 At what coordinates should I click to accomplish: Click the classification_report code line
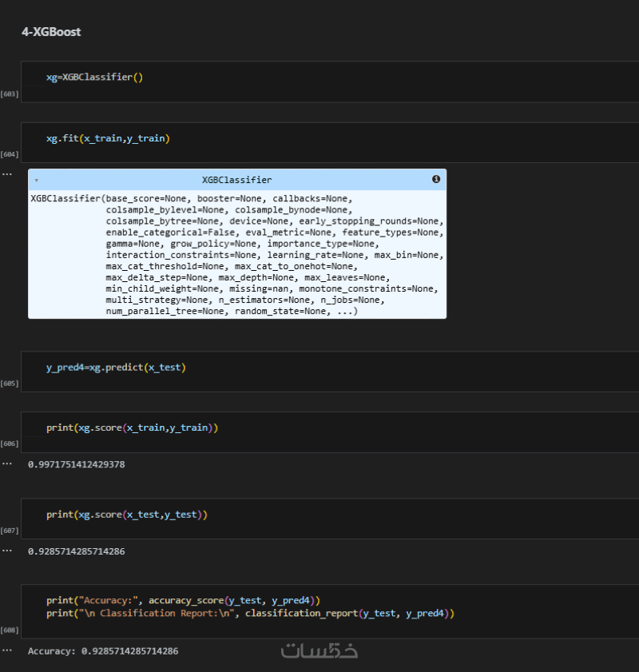click(x=251, y=614)
